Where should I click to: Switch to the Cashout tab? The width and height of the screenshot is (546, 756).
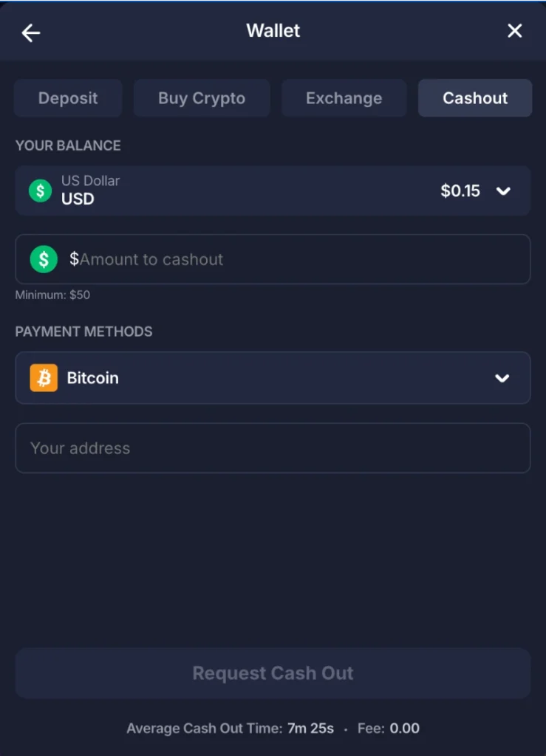(x=475, y=97)
